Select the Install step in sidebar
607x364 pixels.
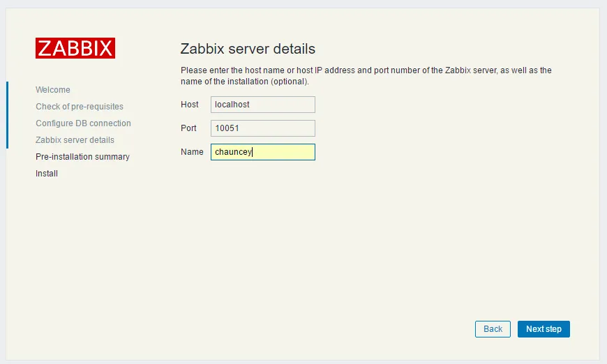47,174
